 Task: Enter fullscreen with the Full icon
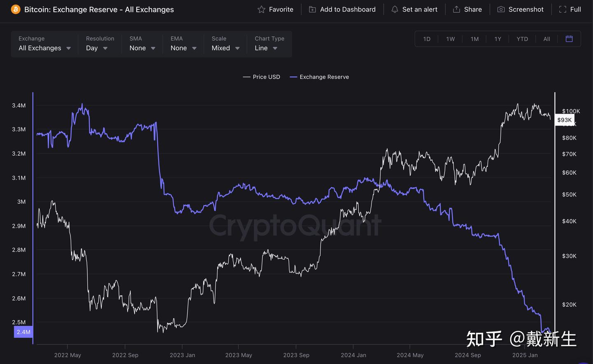(563, 9)
